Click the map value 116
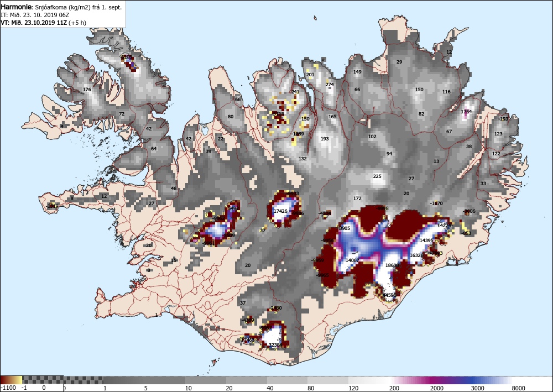The image size is (553, 392). coord(446,92)
